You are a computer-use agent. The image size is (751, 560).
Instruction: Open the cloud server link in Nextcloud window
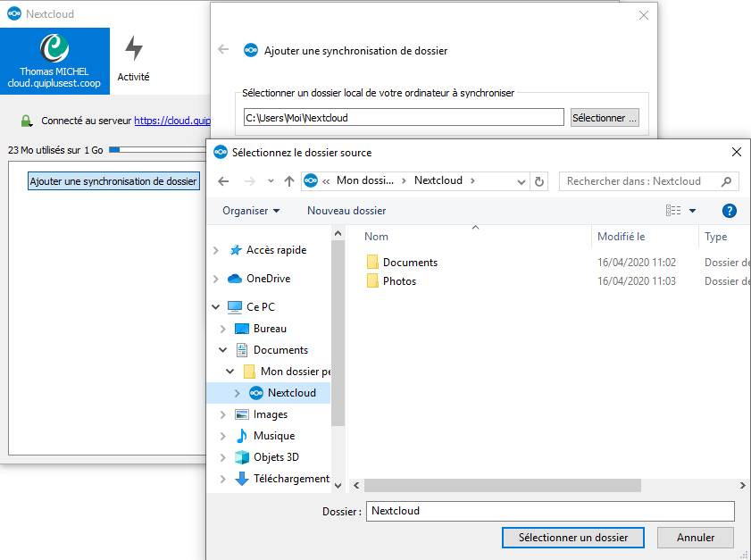point(172,121)
